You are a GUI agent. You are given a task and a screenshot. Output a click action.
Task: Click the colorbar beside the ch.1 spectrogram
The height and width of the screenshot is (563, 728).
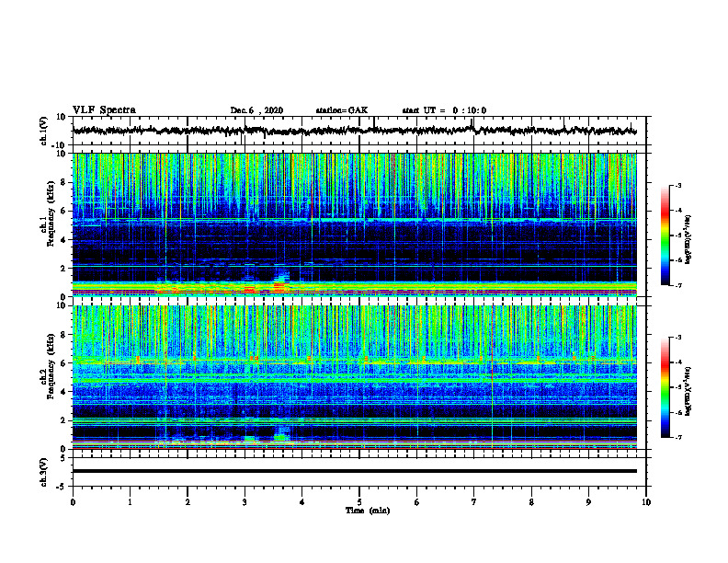pyautogui.click(x=665, y=236)
